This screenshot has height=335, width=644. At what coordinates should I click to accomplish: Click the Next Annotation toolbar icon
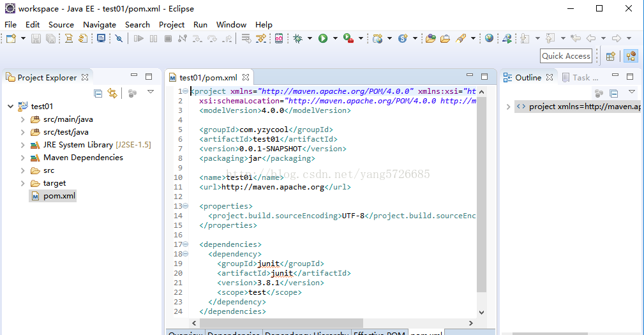pyautogui.click(x=525, y=38)
